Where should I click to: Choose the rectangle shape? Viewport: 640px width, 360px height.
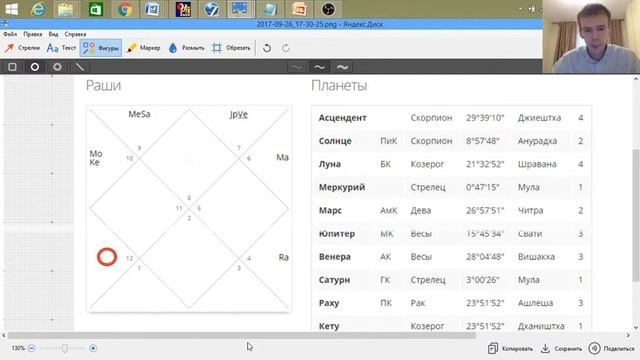coord(12,67)
